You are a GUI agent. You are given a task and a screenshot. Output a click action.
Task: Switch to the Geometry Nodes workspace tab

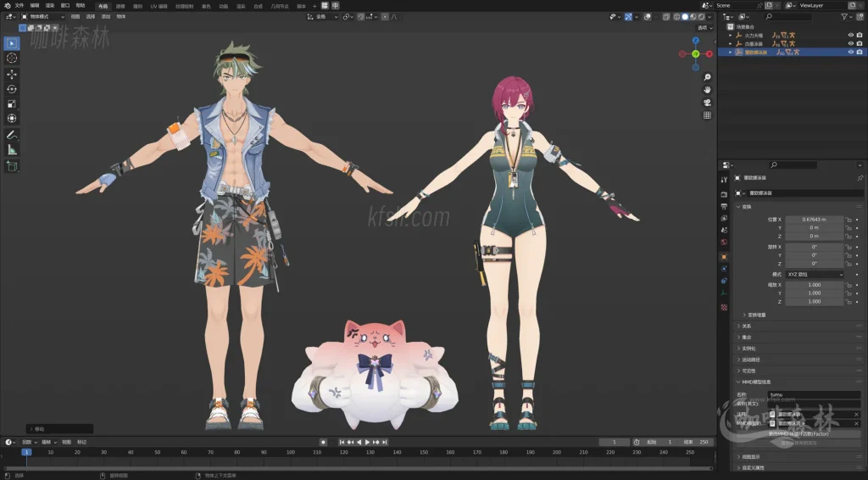coord(280,6)
